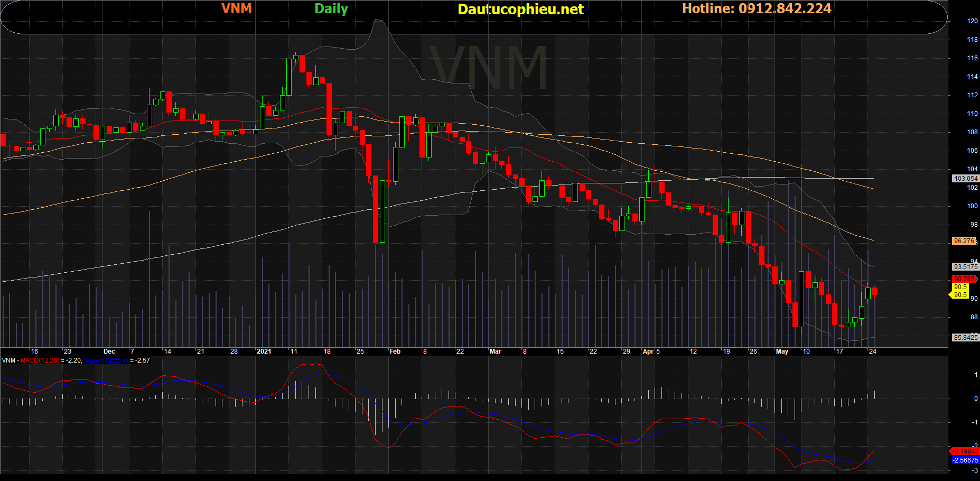Image resolution: width=980 pixels, height=481 pixels.
Task: Select the 103.054 price label
Action: tap(965, 179)
